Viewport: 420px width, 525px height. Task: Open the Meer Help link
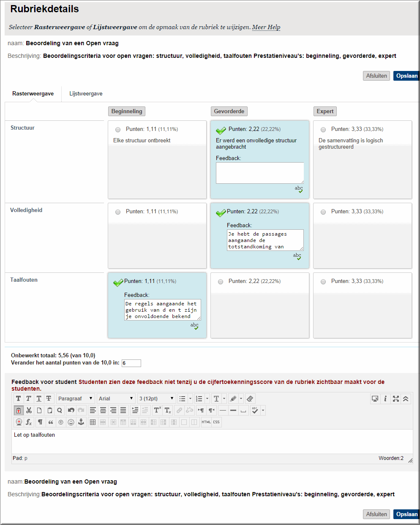click(x=266, y=27)
